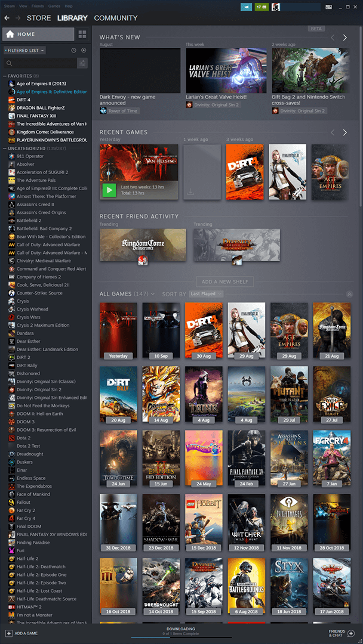
Task: Open Divinity Enhanced Edition trending card
Action: [x=237, y=245]
